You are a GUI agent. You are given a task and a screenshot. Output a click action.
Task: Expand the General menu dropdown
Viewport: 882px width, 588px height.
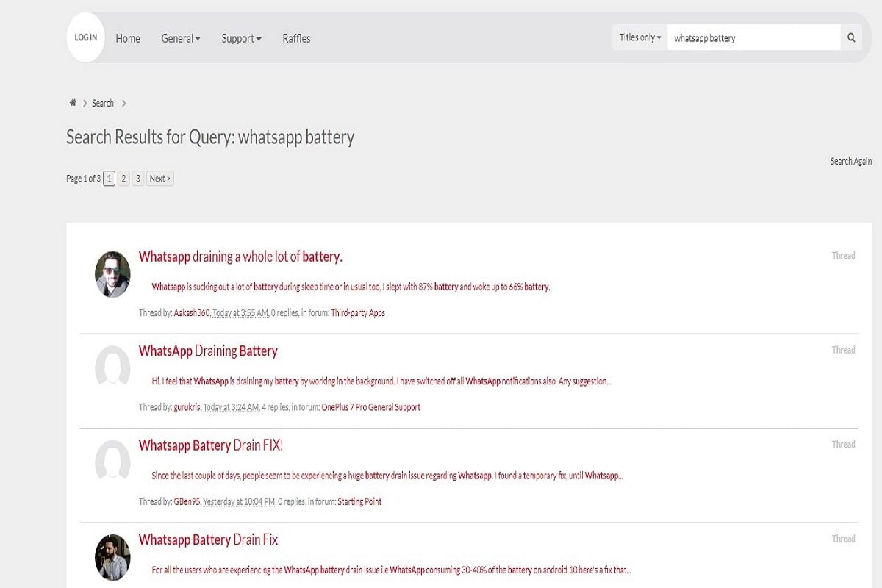tap(180, 38)
